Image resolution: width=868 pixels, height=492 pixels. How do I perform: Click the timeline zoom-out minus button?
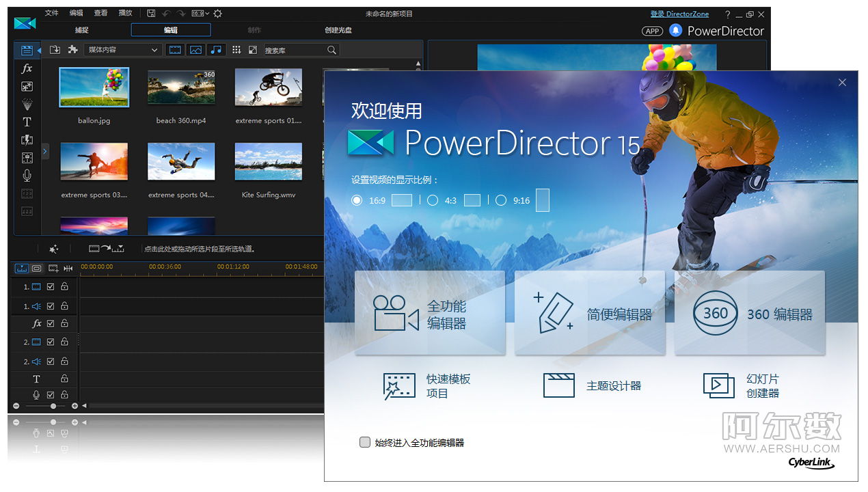coord(16,406)
